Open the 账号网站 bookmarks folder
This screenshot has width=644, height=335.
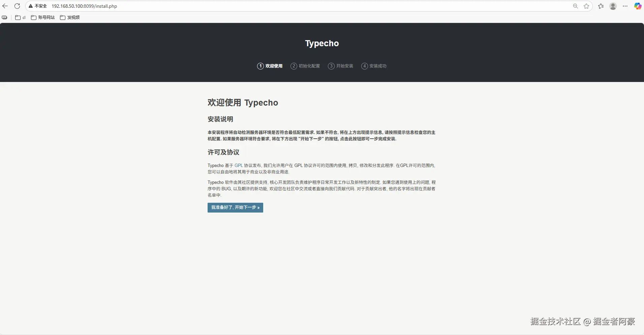point(43,18)
